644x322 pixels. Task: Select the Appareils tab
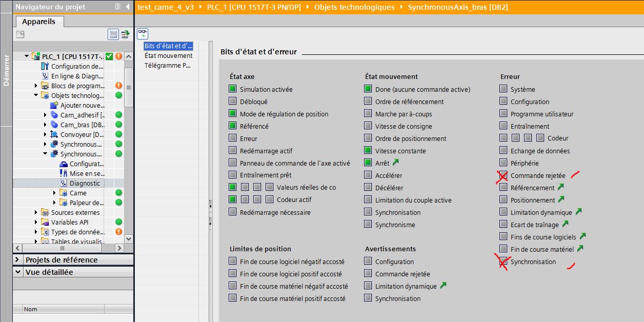pyautogui.click(x=39, y=22)
